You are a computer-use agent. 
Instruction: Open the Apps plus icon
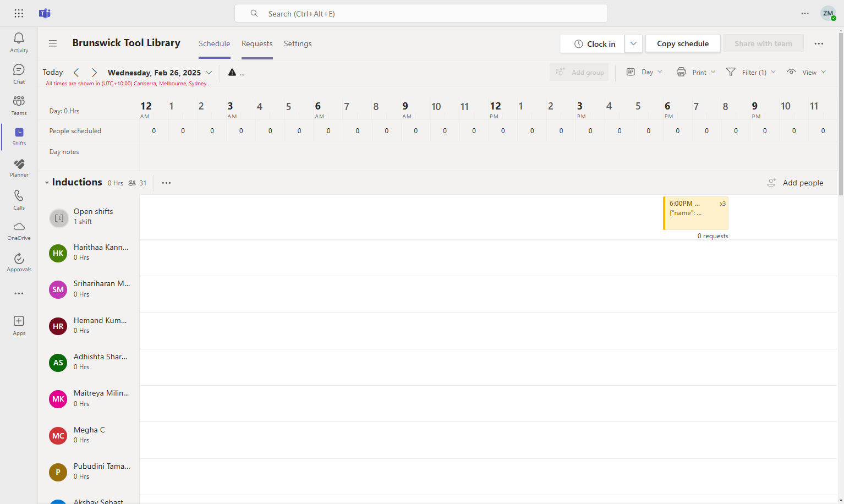19,325
